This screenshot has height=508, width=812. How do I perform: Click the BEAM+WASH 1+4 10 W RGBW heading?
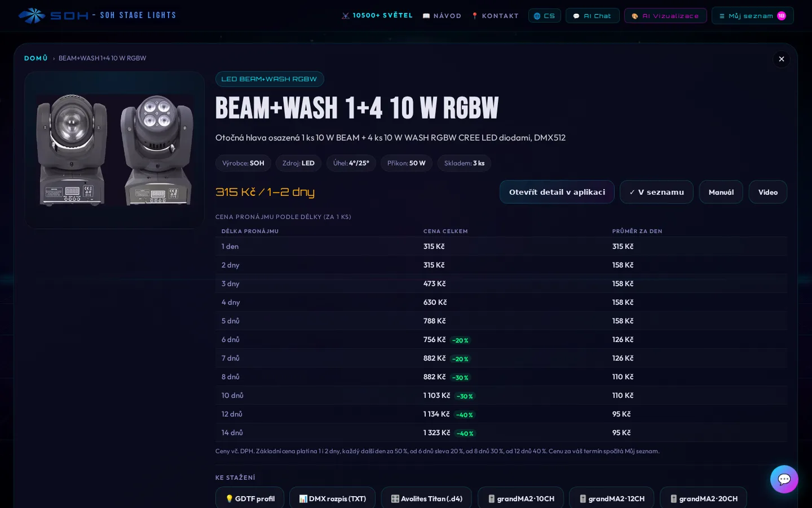[x=357, y=108]
